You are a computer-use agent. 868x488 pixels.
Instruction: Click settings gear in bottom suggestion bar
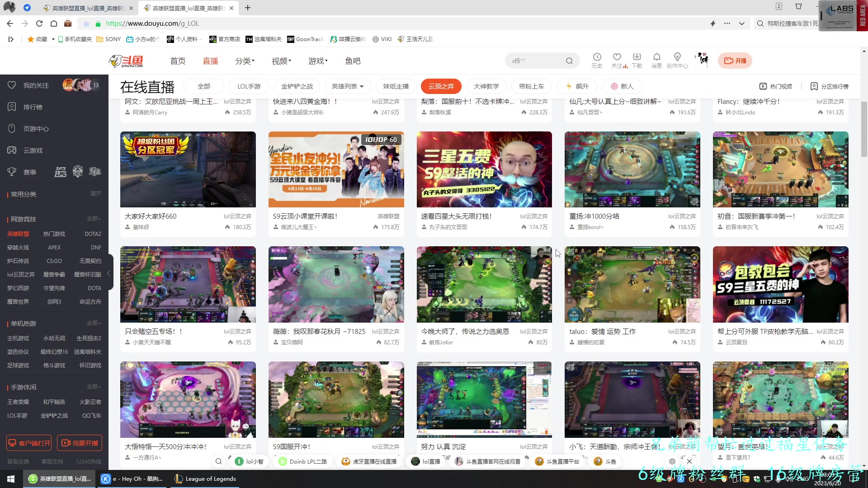pos(672,461)
